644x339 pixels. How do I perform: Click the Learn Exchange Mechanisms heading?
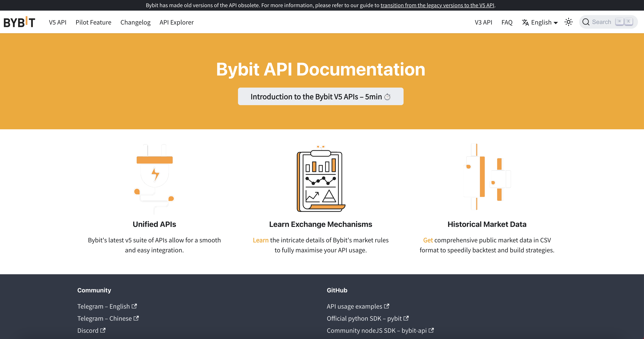[321, 224]
